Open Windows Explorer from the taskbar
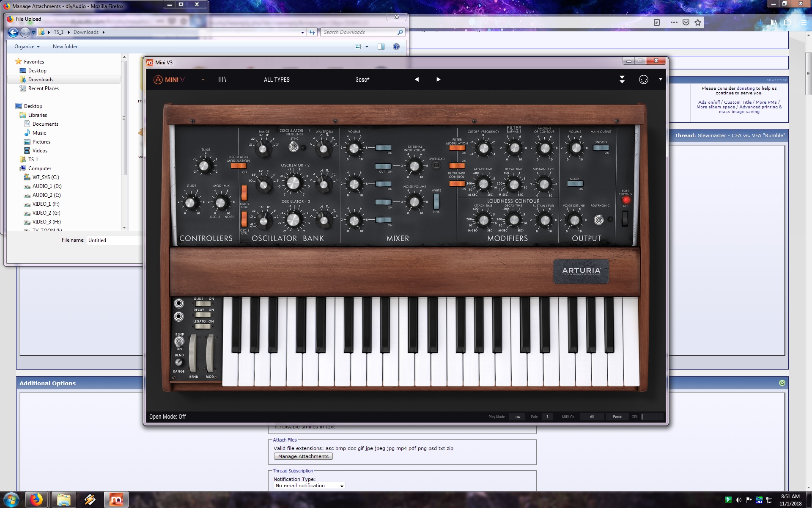This screenshot has height=508, width=812. (x=64, y=500)
